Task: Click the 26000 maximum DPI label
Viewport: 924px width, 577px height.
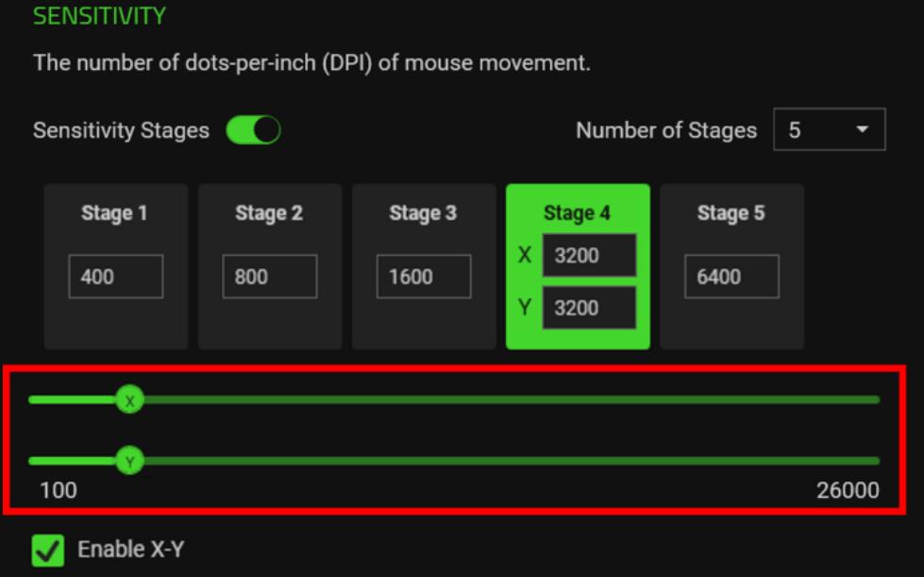Action: 847,490
